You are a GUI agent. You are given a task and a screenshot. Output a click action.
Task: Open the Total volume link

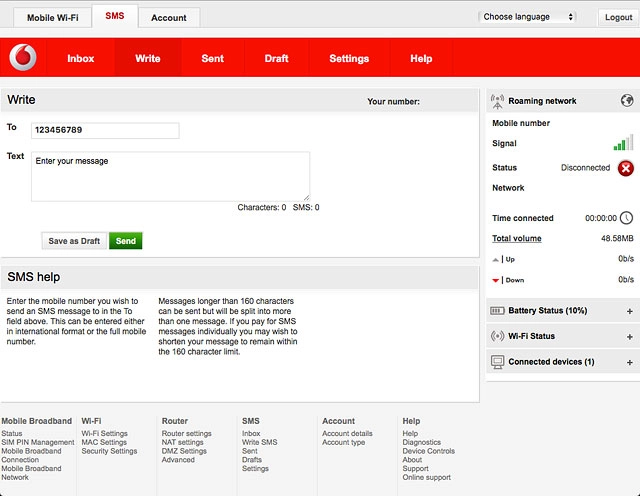point(517,239)
